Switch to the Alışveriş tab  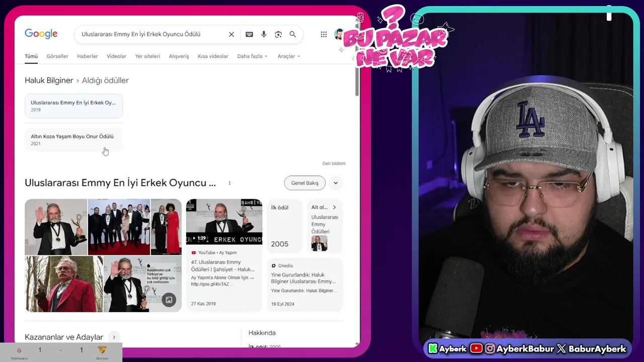click(x=179, y=56)
